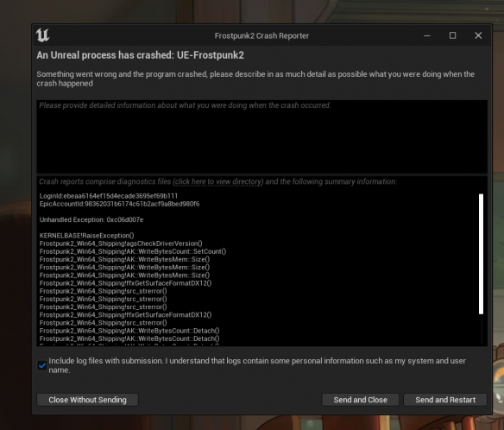Image resolution: width=504 pixels, height=430 pixels.
Task: Select the LoginId line in summary
Action: 109,196
